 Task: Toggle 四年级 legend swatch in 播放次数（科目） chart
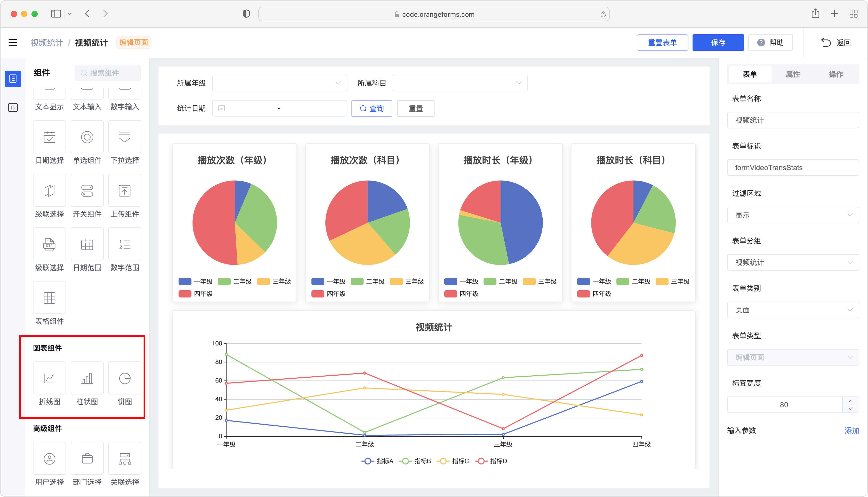pyautogui.click(x=318, y=294)
